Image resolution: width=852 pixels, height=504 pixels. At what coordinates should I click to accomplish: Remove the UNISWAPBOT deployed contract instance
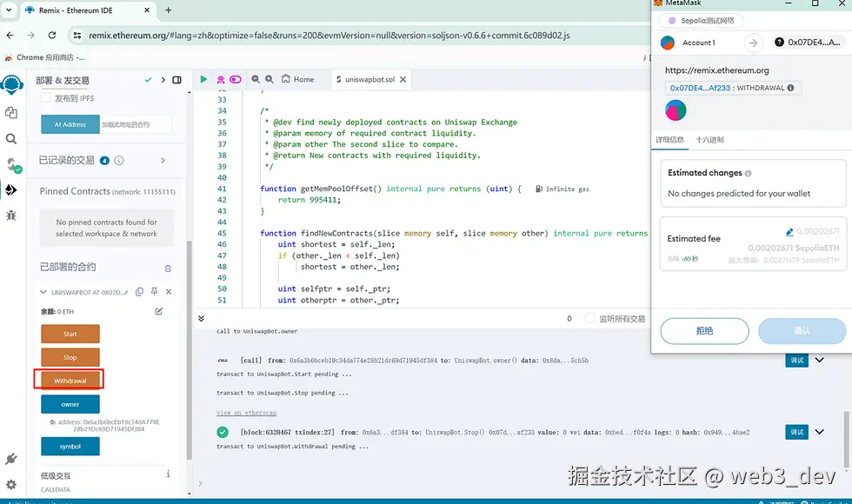[x=169, y=292]
